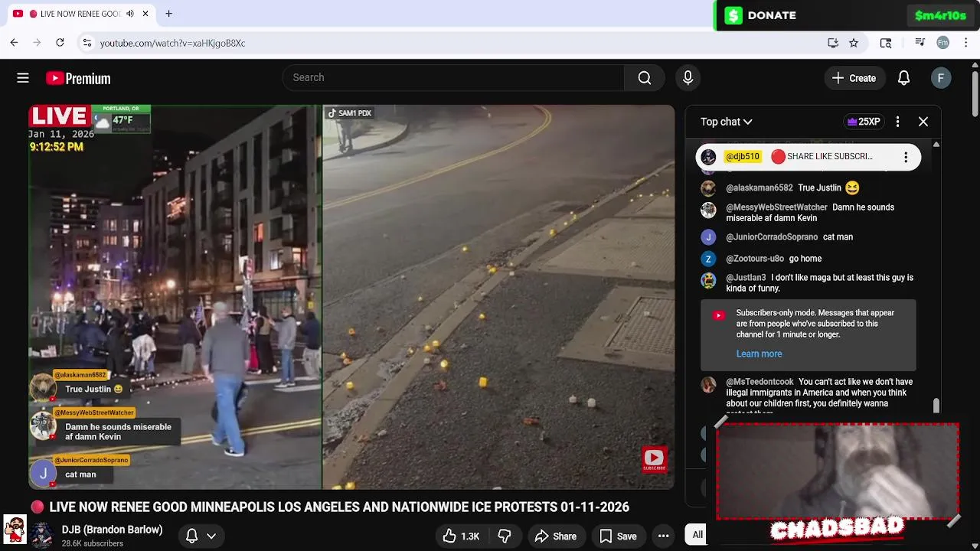Open the DJB (Brandon Barlow) channel name
This screenshot has width=980, height=551.
click(112, 530)
